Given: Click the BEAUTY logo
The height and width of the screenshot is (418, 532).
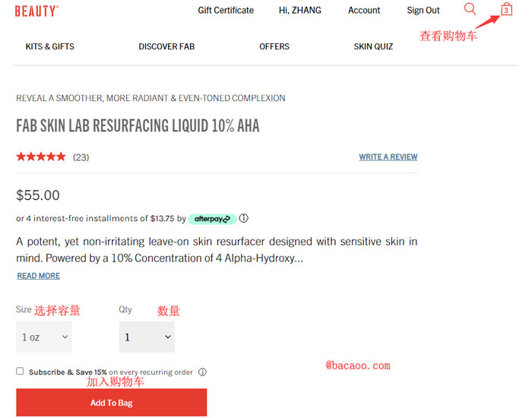Looking at the screenshot, I should [x=36, y=11].
